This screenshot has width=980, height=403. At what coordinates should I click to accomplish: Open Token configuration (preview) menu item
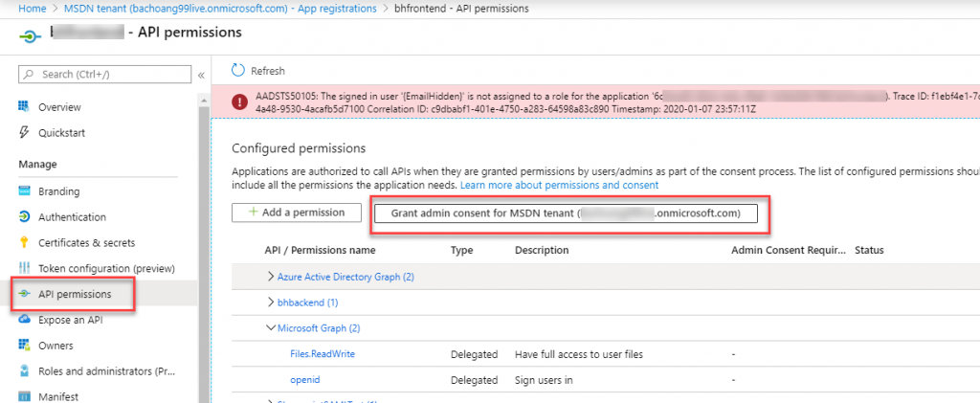(x=106, y=268)
